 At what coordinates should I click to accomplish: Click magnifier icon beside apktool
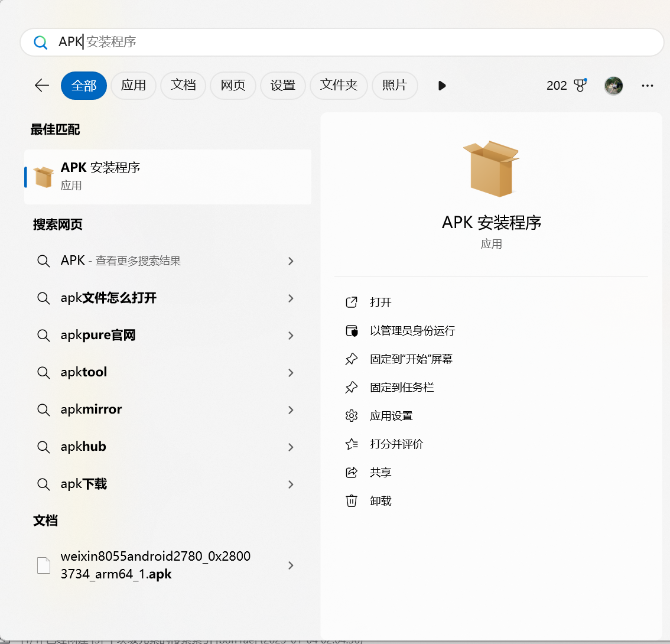click(43, 373)
